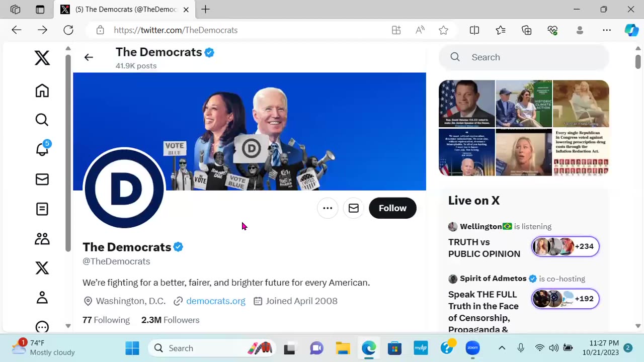Message The Democrats with the envelope button

pos(354,208)
